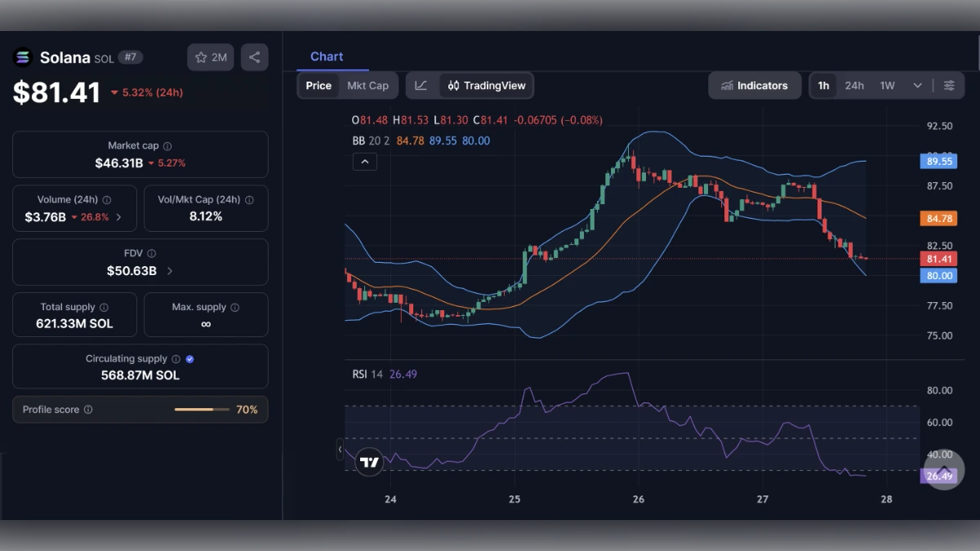
Task: Select the line chart style icon
Action: (421, 85)
